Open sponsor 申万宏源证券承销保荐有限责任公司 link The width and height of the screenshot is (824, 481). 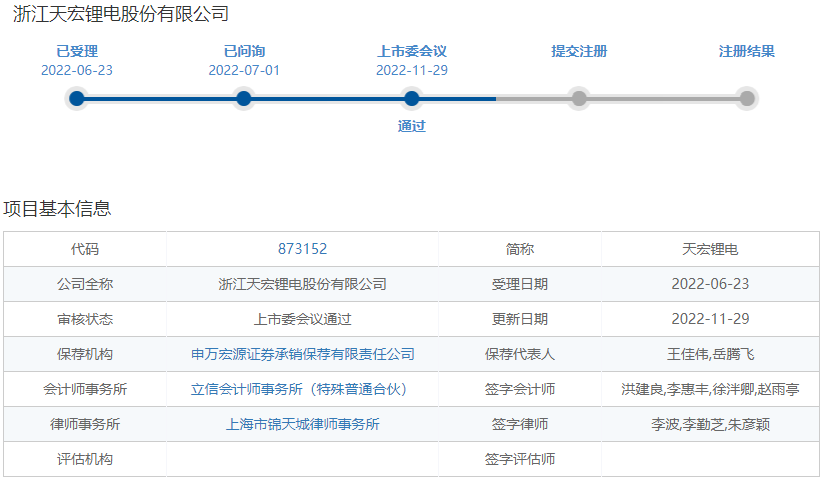302,354
